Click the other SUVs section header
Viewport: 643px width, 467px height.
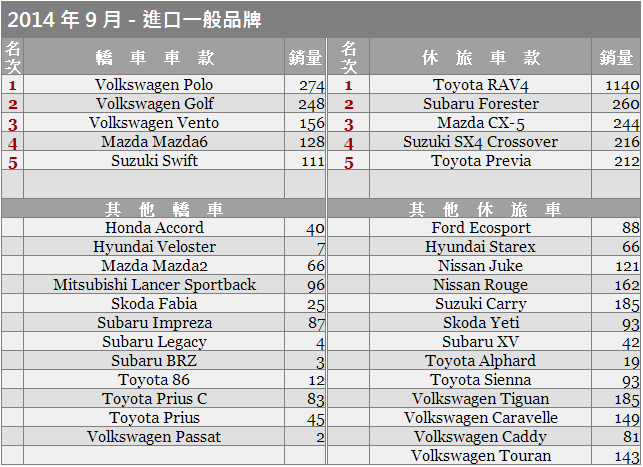coord(484,209)
